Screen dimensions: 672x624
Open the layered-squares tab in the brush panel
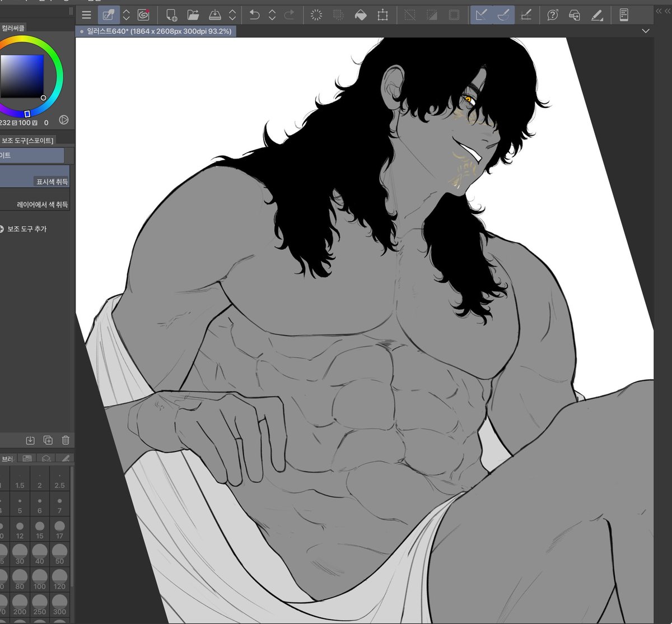coord(46,458)
